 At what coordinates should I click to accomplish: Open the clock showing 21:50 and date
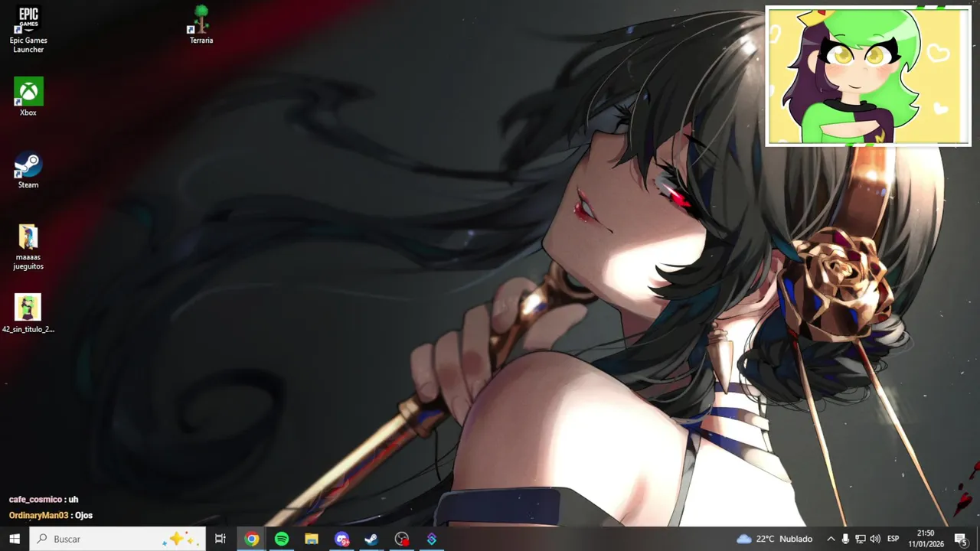926,539
